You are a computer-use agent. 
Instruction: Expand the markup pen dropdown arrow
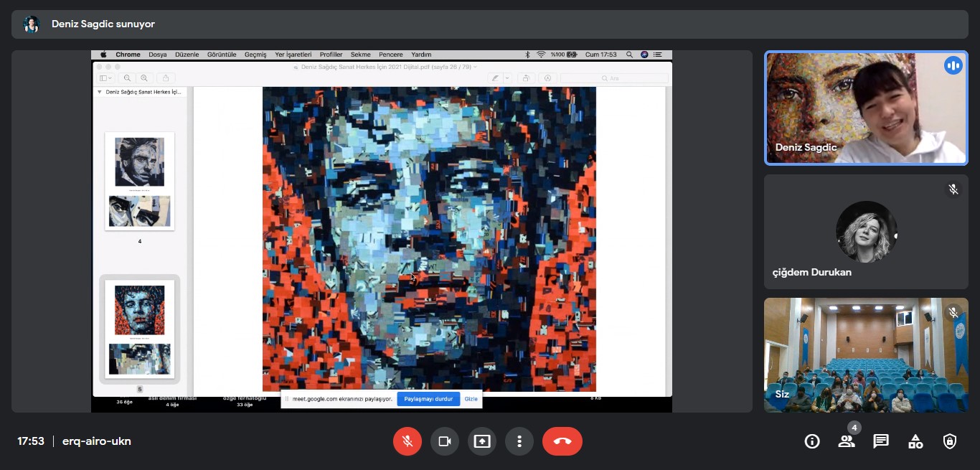507,78
